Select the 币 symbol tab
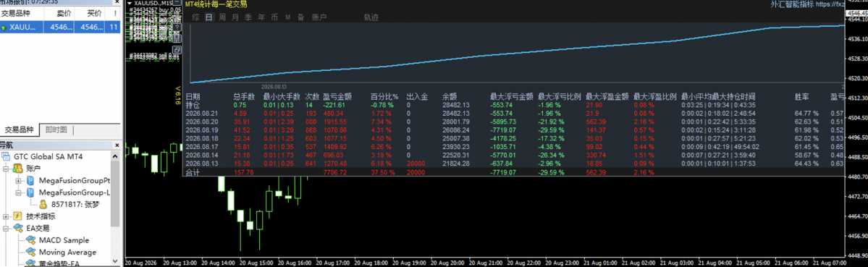 pyautogui.click(x=274, y=17)
